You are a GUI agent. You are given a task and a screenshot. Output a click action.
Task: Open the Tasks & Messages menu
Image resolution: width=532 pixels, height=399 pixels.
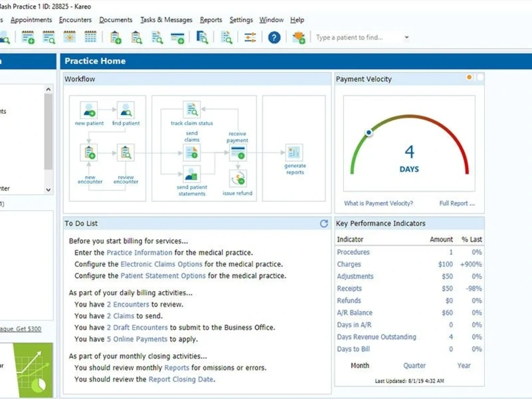click(166, 20)
